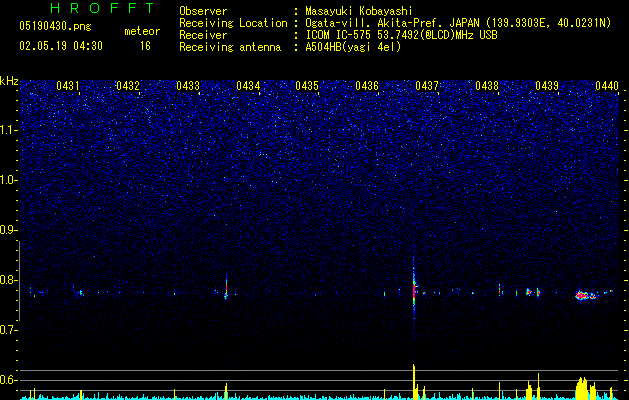Click the 0438 time marker
This screenshot has height=400, width=629.
click(487, 86)
